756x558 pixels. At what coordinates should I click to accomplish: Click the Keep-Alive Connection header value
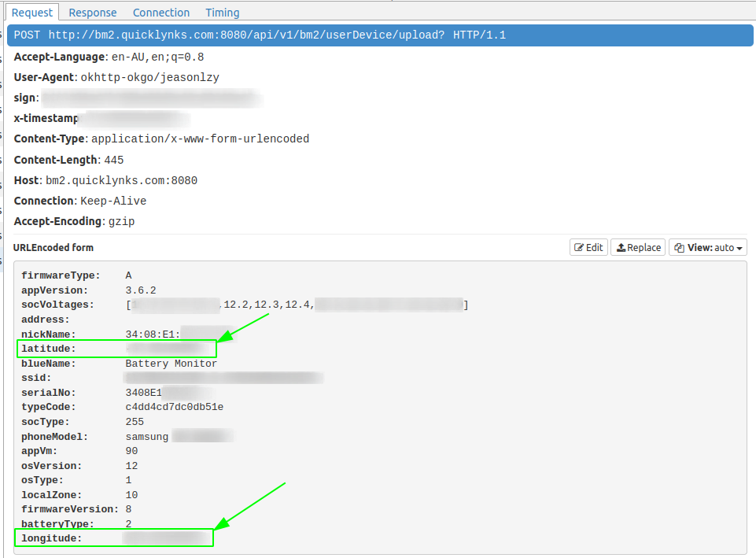click(x=113, y=201)
